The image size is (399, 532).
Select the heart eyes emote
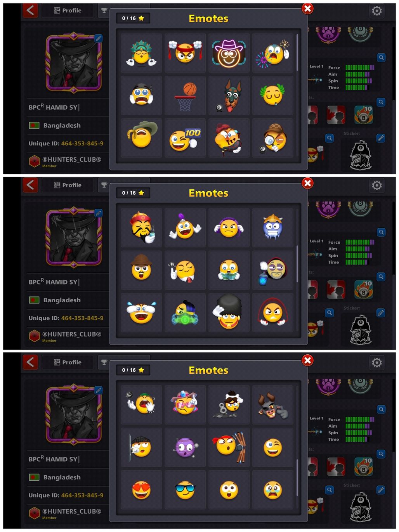141,490
